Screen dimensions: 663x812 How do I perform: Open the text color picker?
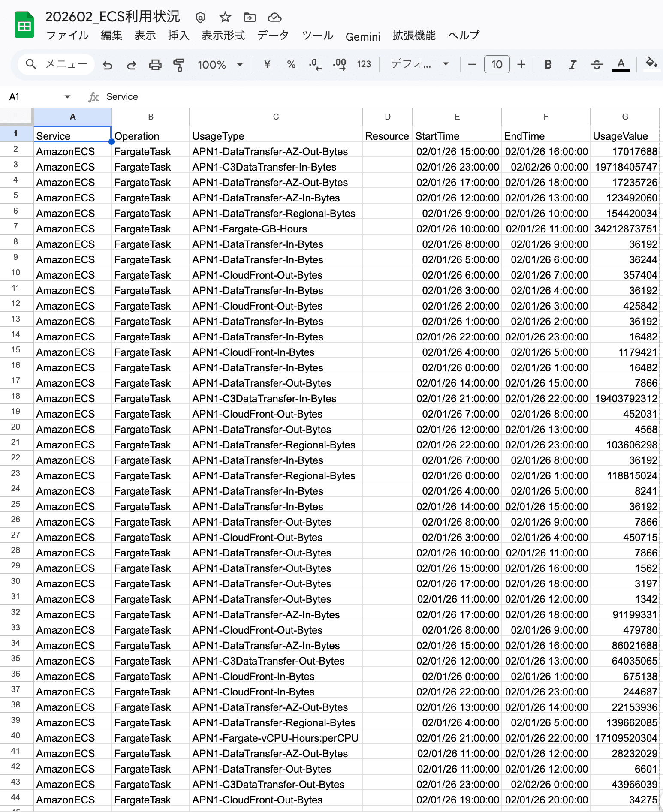pyautogui.click(x=621, y=65)
